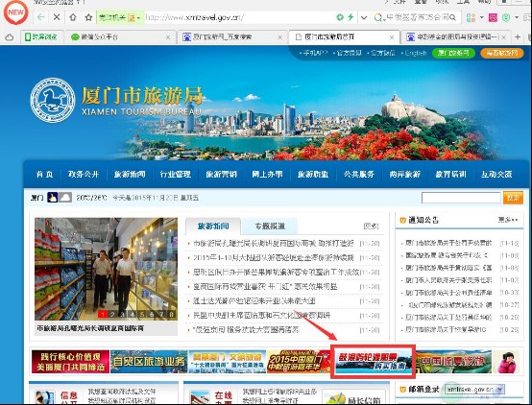
Task: Click the cloud icon left of tabs
Action: [10, 37]
